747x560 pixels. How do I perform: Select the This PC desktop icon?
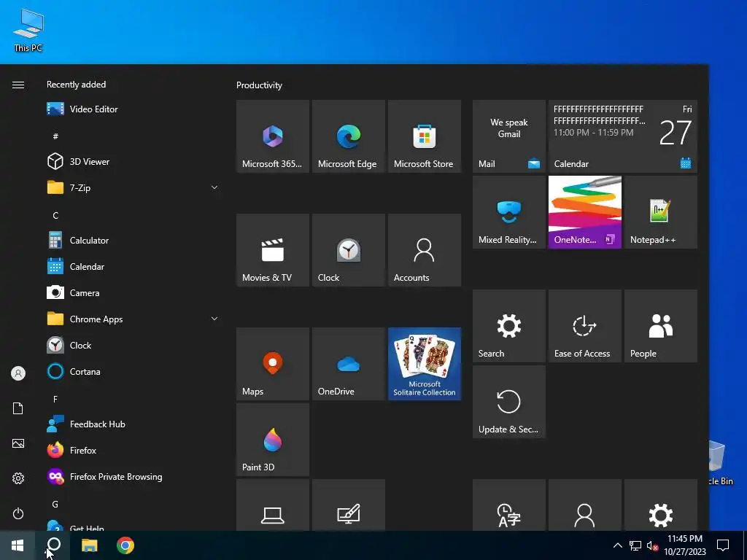point(28,31)
